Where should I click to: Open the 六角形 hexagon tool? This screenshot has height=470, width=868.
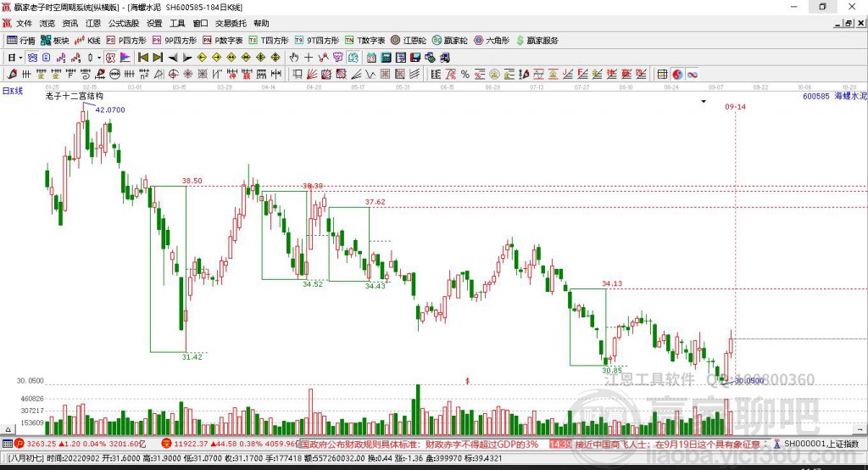(x=492, y=41)
